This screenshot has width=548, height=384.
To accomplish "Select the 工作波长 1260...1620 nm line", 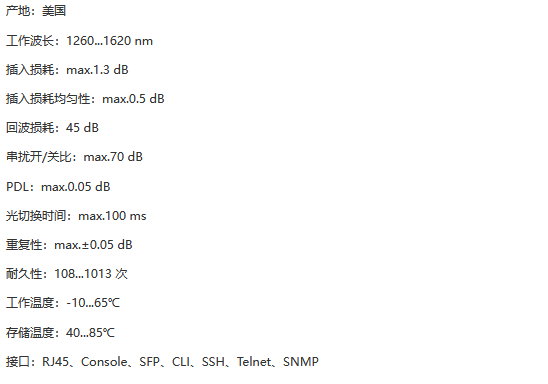I will click(x=79, y=41).
